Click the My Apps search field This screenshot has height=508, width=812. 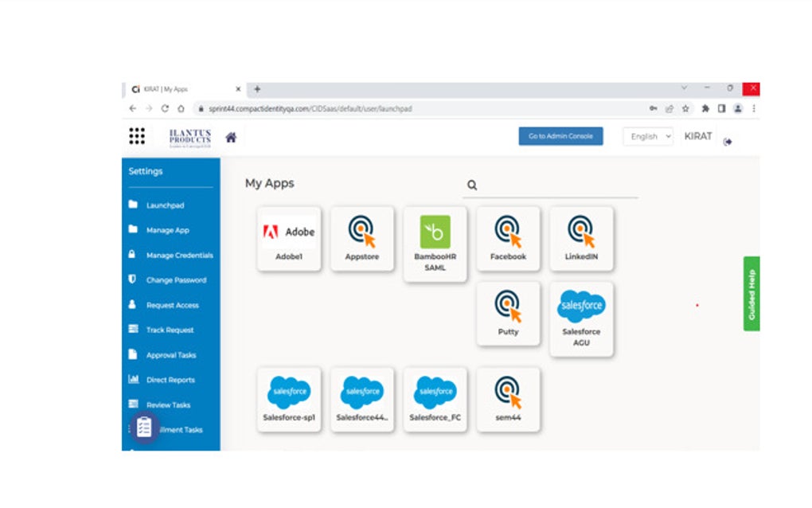[x=550, y=186]
